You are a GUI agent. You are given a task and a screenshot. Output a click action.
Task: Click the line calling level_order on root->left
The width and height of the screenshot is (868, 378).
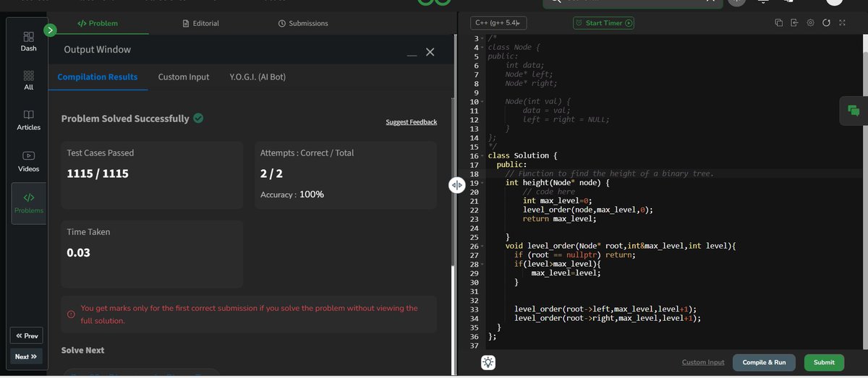[605, 309]
